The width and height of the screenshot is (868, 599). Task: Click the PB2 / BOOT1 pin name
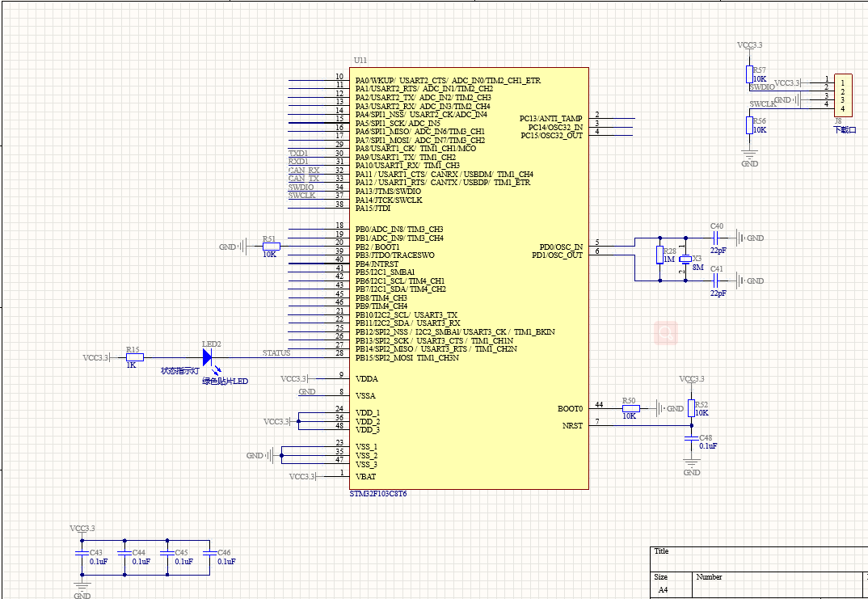(377, 247)
